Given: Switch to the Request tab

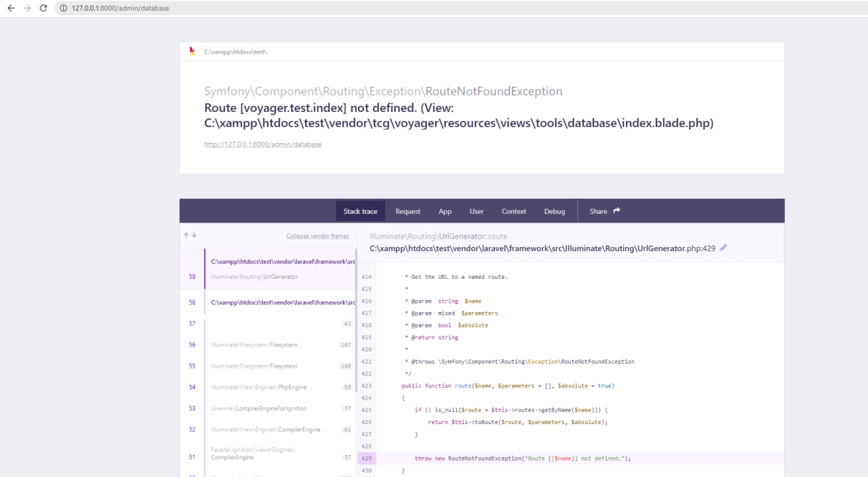Looking at the screenshot, I should pos(408,211).
